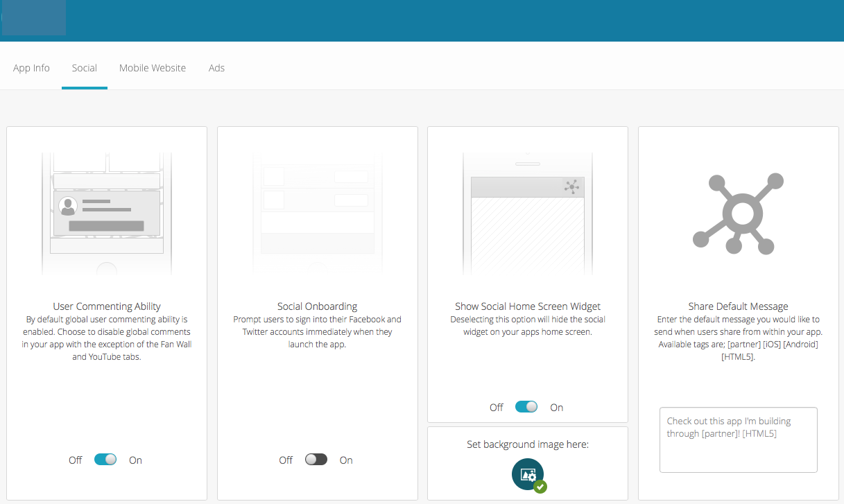Turn off the Social Home Screen Widget switch
The height and width of the screenshot is (504, 844).
tap(526, 407)
